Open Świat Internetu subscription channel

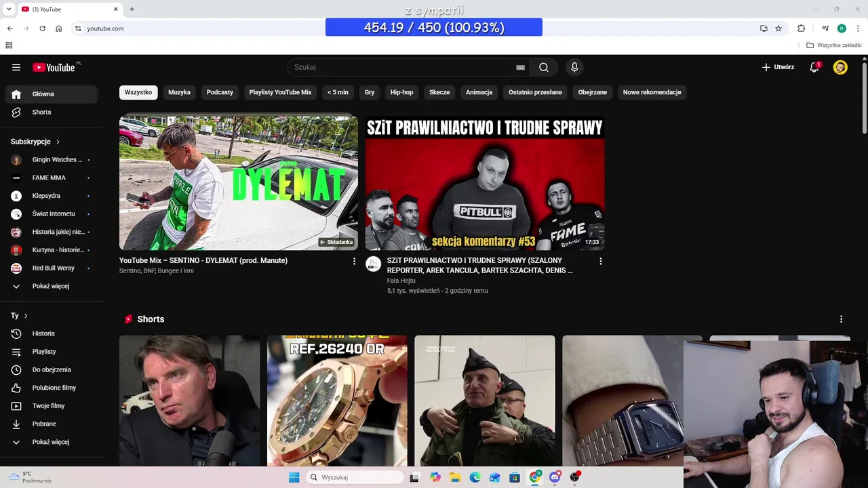[x=52, y=213]
